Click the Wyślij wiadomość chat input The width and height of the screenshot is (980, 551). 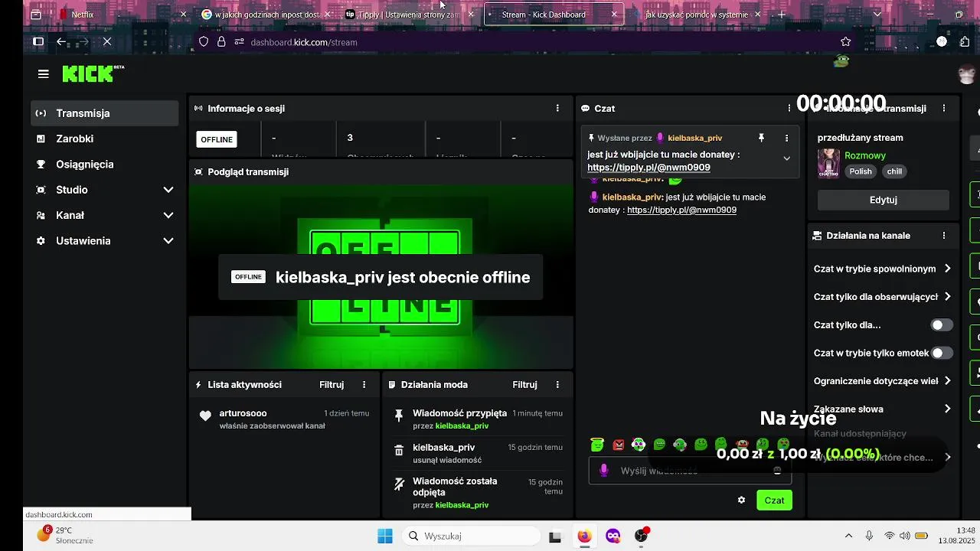click(x=691, y=471)
